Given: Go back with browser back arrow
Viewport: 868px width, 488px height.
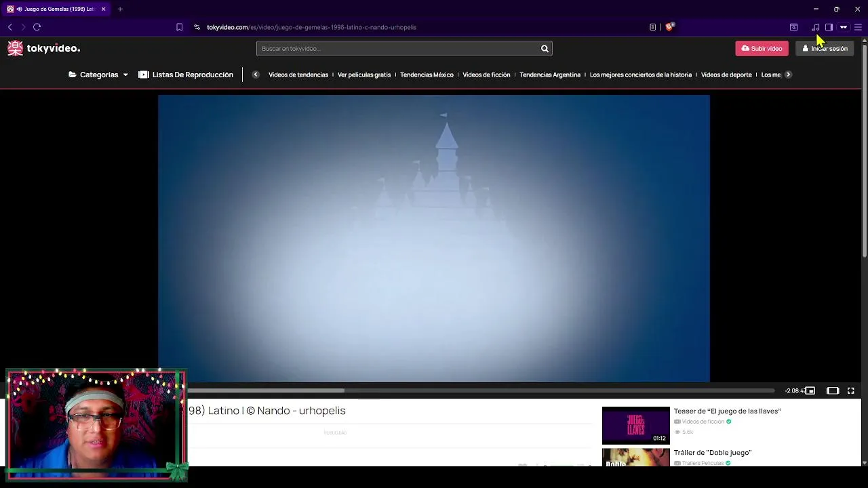Looking at the screenshot, I should (x=9, y=27).
